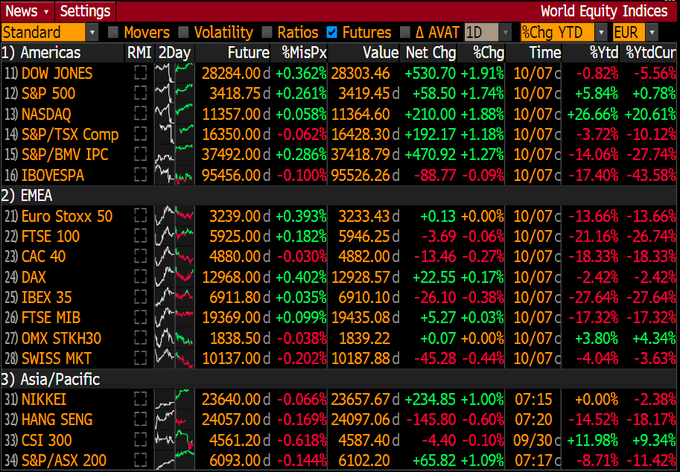Select NASDAQ value 11364.60
Viewport: 680px width, 472px height.
tap(361, 114)
